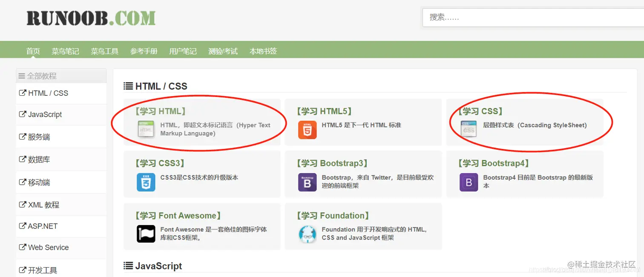Open 菜鸟工具 in the nav bar

[104, 51]
